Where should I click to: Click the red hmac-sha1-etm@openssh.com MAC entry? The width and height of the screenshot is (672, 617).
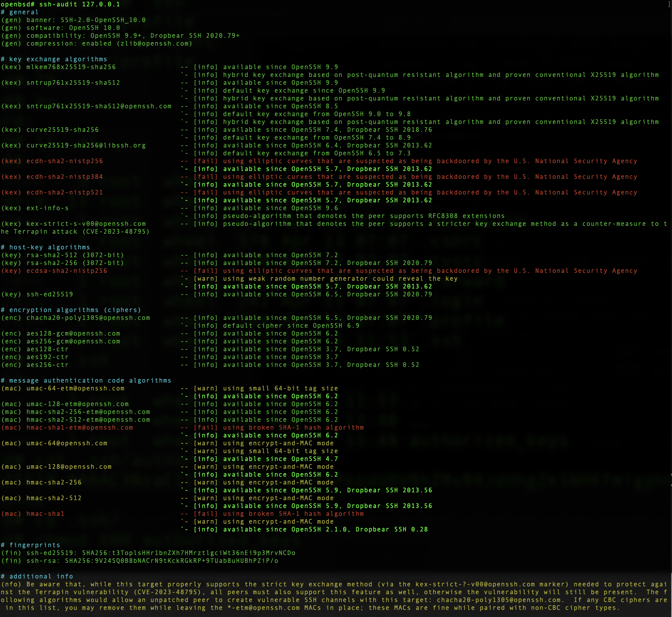[79, 427]
